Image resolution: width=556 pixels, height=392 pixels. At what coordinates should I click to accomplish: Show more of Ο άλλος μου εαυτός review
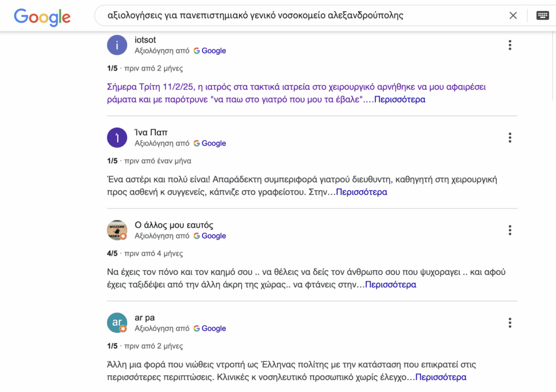click(x=390, y=284)
